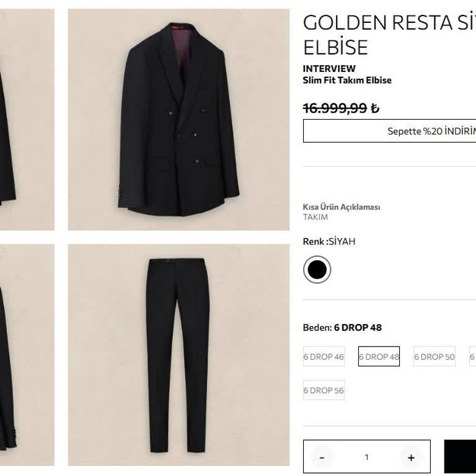
Task: Open the black trousers product photo
Action: 178,355
